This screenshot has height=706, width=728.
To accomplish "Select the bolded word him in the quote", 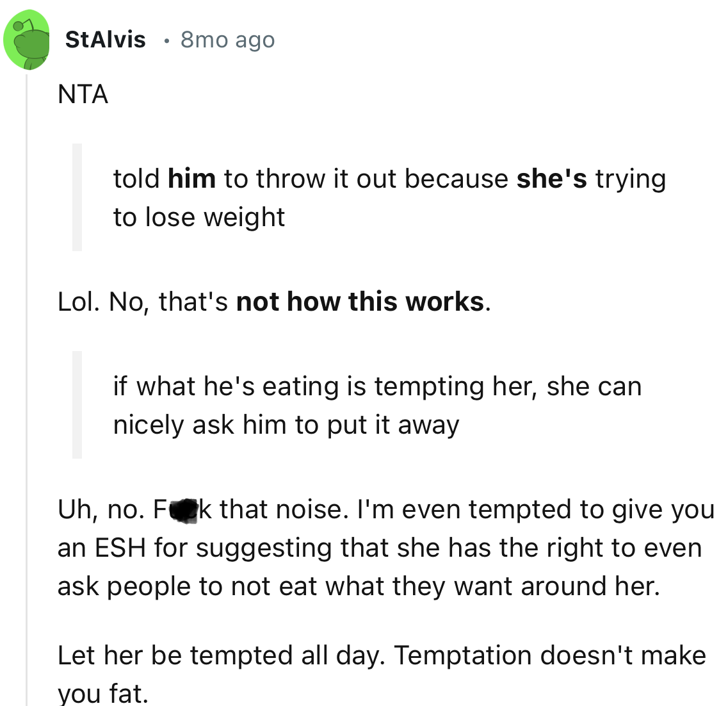I will point(191,178).
